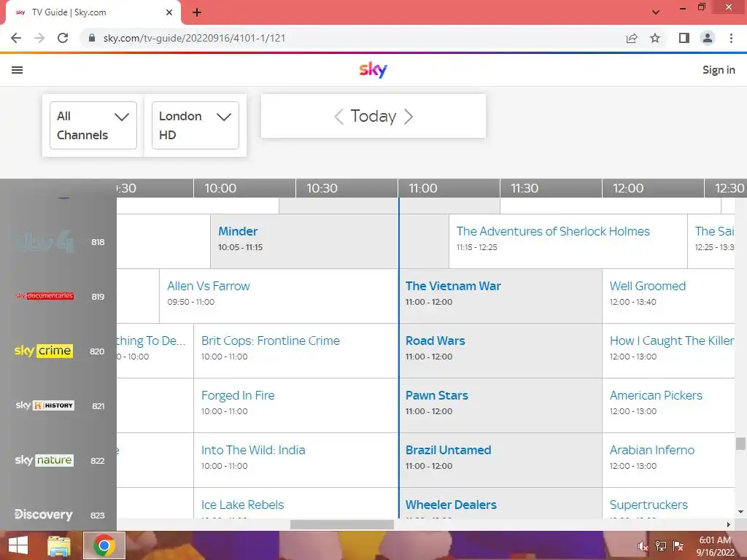Click the padlock site info icon
This screenshot has width=747, height=560.
pyautogui.click(x=92, y=38)
